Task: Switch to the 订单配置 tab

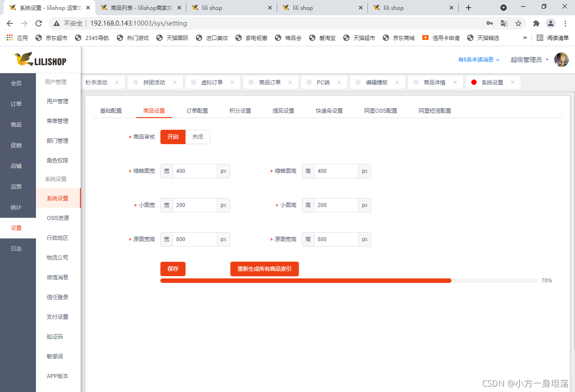Action: pyautogui.click(x=197, y=110)
